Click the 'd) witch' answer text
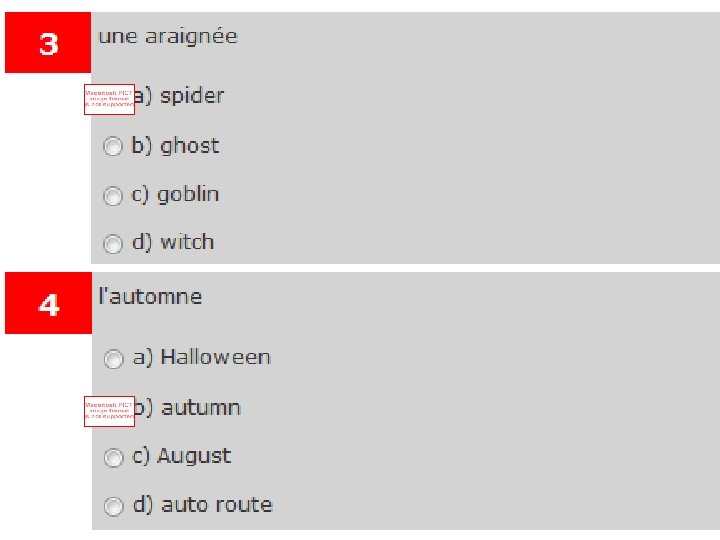This screenshot has width=720, height=540. pos(174,242)
